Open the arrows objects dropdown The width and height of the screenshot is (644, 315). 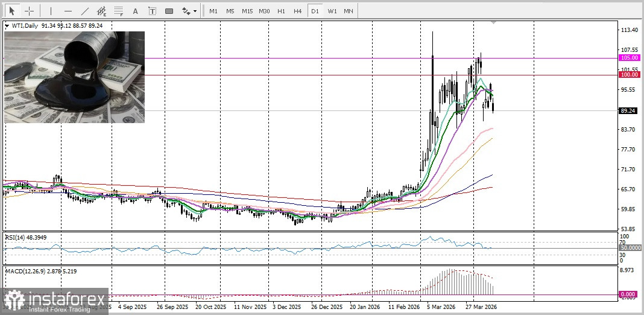click(x=189, y=11)
